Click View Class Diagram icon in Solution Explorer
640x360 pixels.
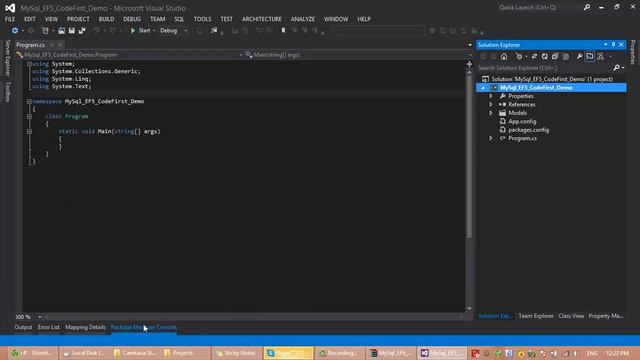600,56
